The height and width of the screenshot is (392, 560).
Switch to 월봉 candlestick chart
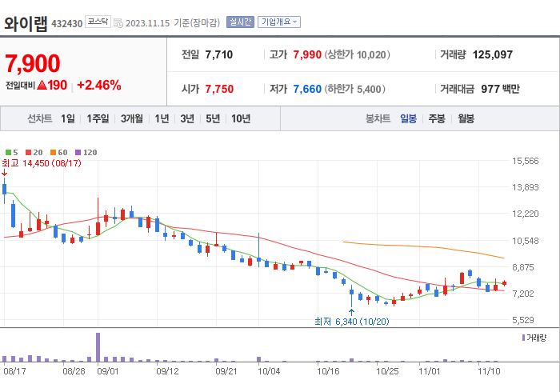466,118
